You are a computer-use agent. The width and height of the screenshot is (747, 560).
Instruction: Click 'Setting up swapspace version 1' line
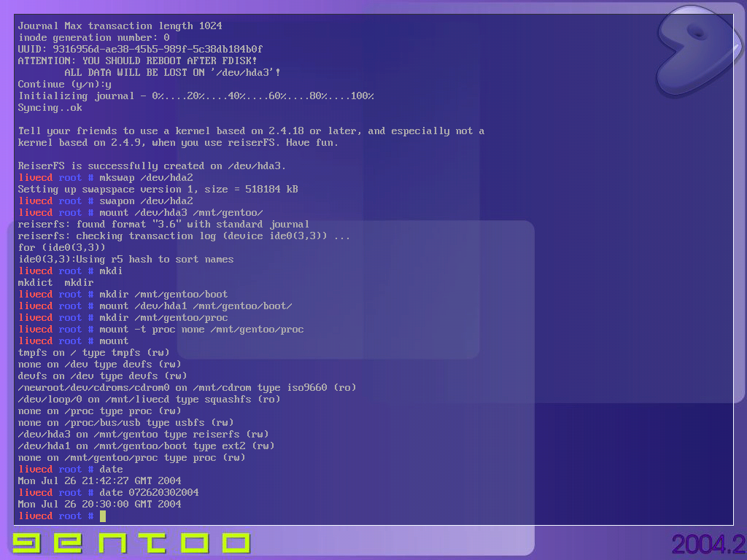tap(158, 190)
